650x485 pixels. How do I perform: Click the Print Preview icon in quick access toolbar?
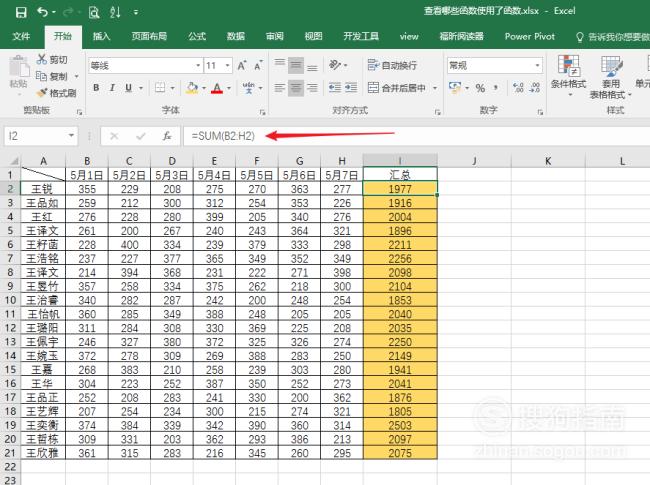click(x=94, y=12)
